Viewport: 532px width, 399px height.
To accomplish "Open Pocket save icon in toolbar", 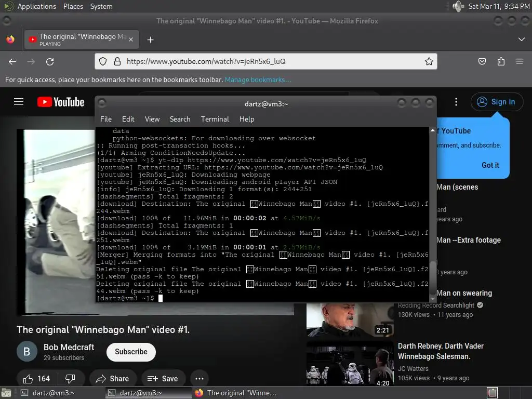I will (482, 61).
